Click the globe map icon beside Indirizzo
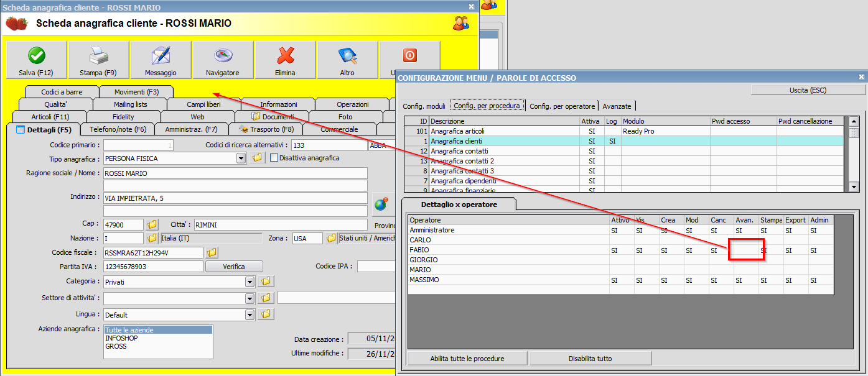The image size is (868, 376). point(380,203)
